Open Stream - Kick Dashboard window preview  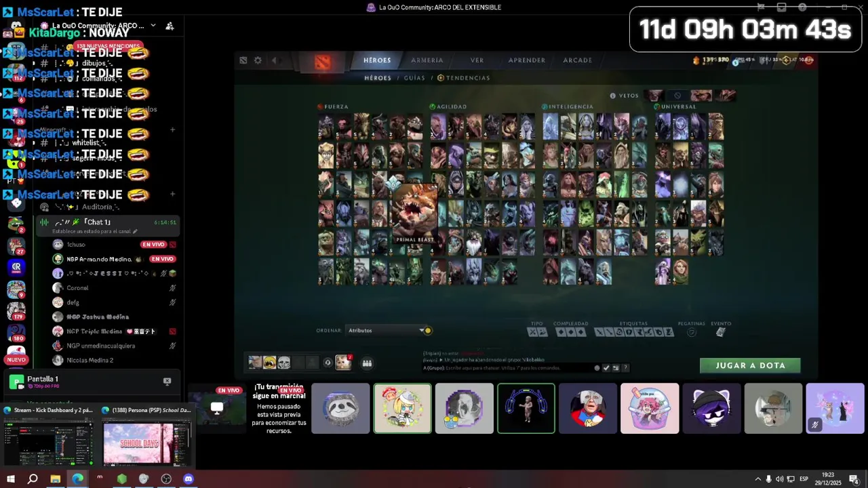pos(49,436)
